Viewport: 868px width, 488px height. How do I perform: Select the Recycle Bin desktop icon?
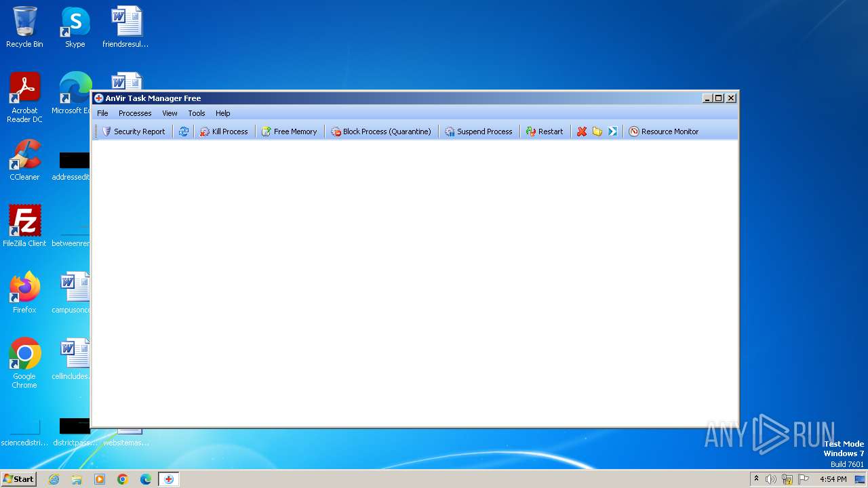24,27
